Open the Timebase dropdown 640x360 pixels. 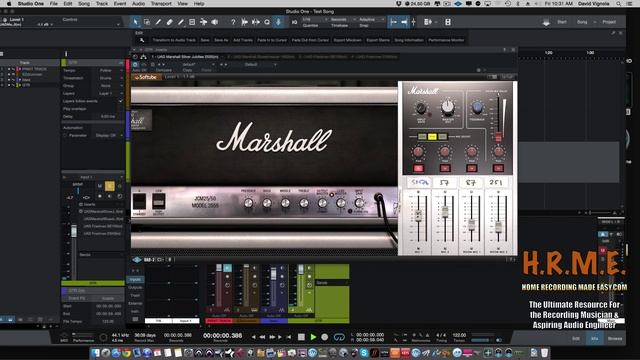point(343,20)
